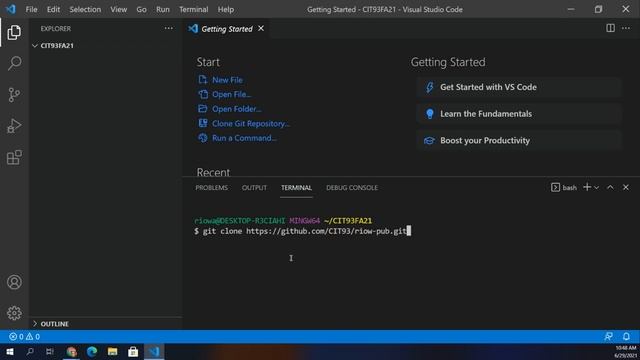Click the New File icon
Viewport: 640px width, 360px height.
coord(202,79)
